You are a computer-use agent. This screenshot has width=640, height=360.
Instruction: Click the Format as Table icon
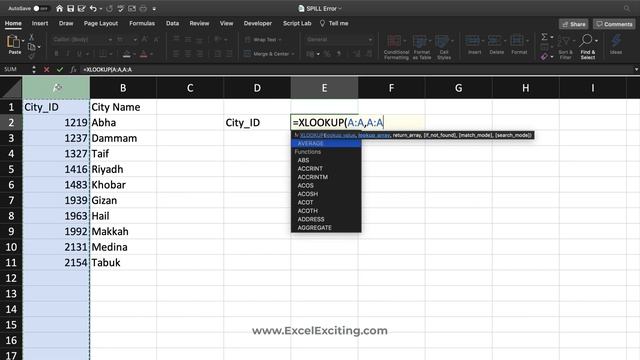click(420, 41)
